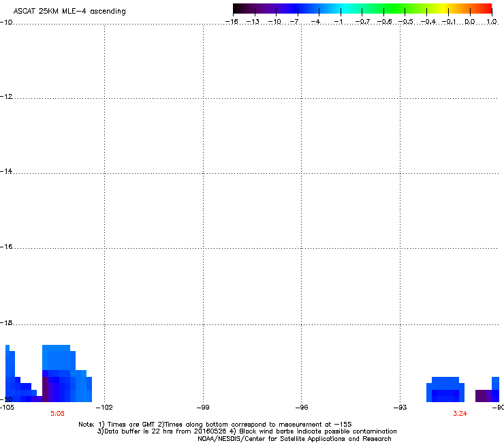
Task: Click the -14 latitude axis label
Action: [x=6, y=171]
